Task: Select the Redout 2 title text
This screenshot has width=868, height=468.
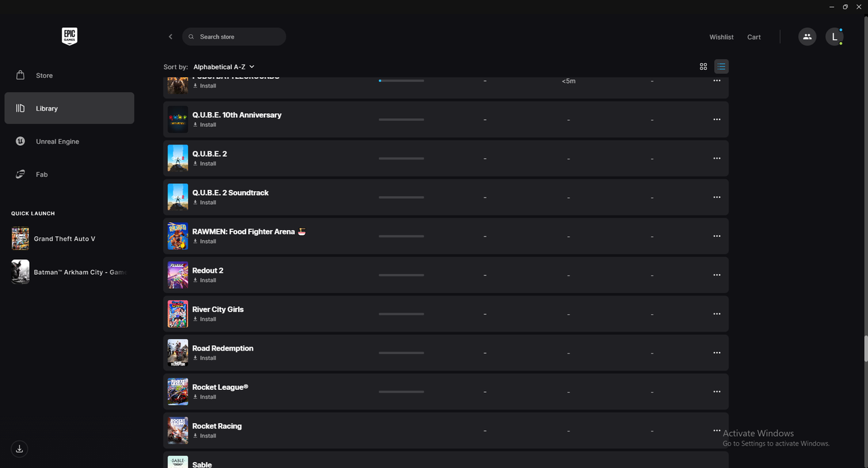Action: click(208, 271)
